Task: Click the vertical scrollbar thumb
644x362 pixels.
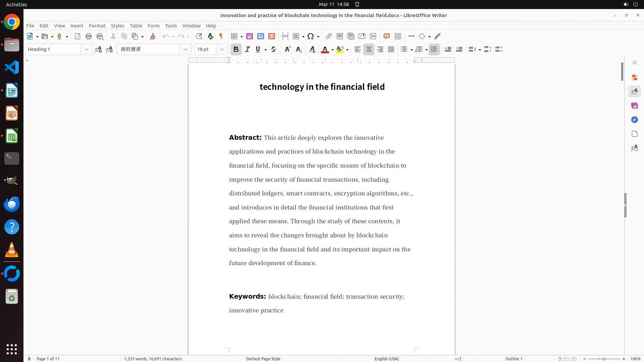Action: click(x=622, y=71)
